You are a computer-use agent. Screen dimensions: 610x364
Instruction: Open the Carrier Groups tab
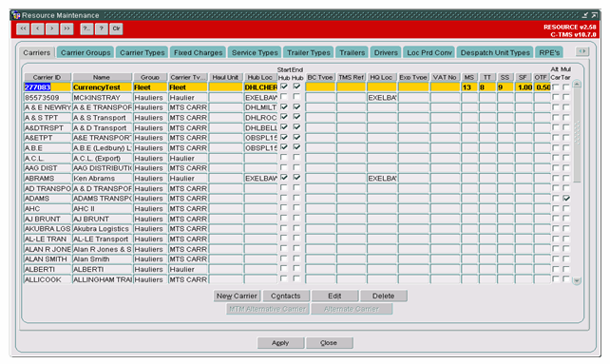pyautogui.click(x=86, y=53)
